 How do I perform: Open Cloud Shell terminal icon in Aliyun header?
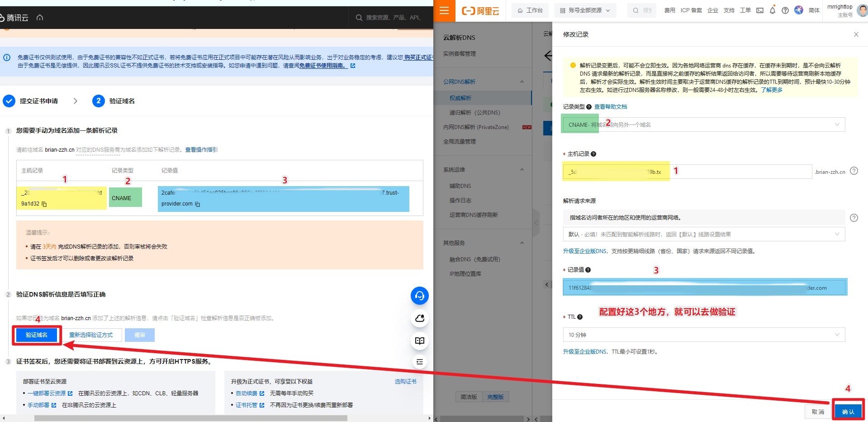[x=760, y=10]
